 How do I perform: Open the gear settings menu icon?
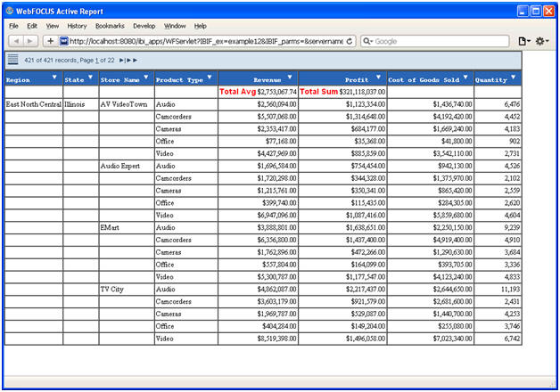pyautogui.click(x=542, y=41)
